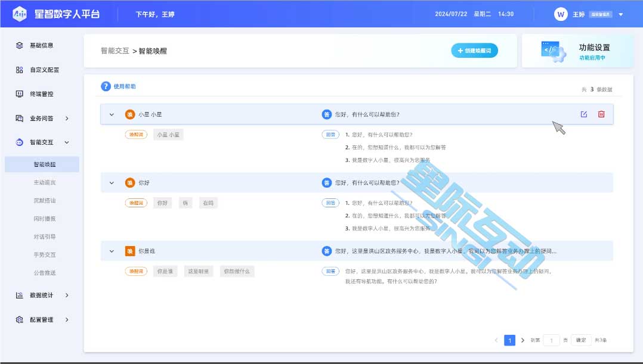Click the blue question mark help icon
643x364 pixels.
point(106,86)
